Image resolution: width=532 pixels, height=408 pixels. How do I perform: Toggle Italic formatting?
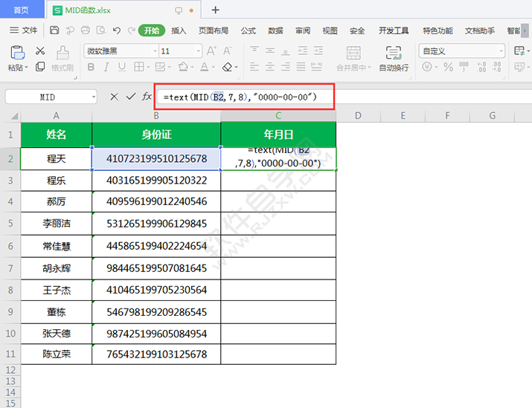(x=107, y=67)
